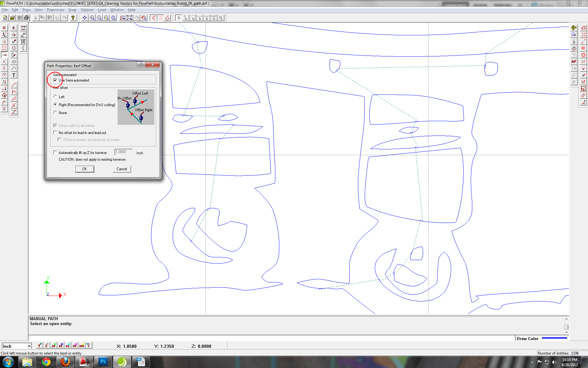This screenshot has width=588, height=368.
Task: Click the AP autopath icon
Action: [x=574, y=62]
